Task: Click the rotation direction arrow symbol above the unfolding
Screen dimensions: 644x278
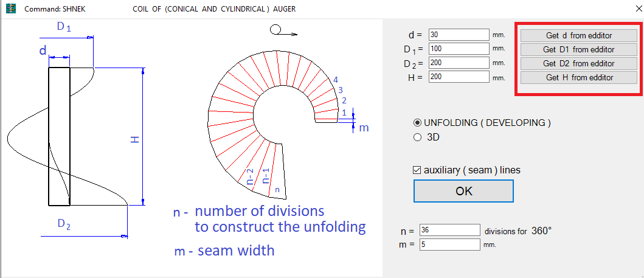Action: click(x=283, y=31)
